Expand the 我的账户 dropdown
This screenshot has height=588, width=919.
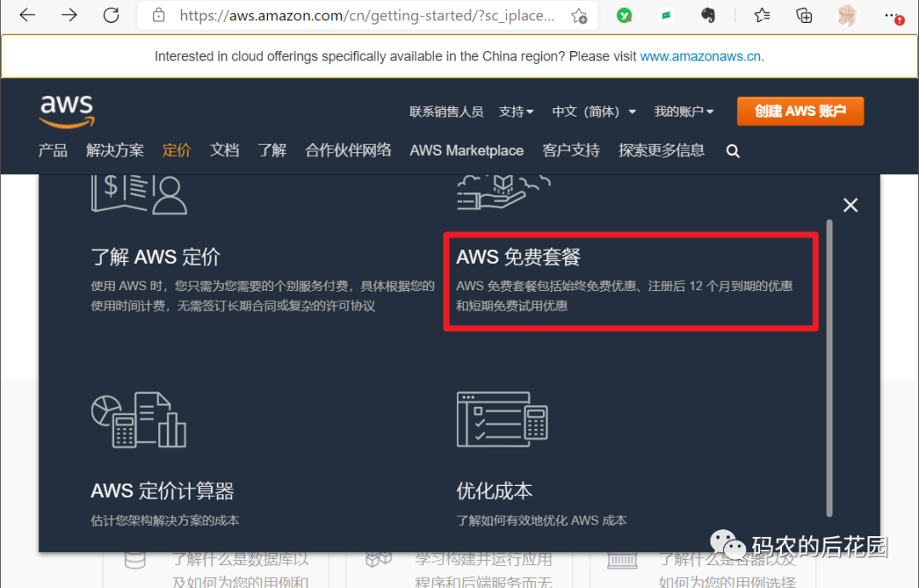pos(683,111)
